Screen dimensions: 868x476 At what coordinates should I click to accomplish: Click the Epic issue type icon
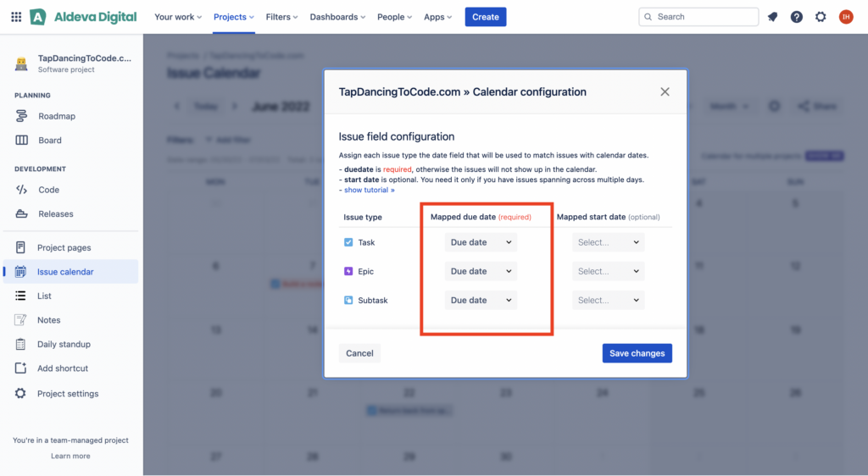[348, 271]
